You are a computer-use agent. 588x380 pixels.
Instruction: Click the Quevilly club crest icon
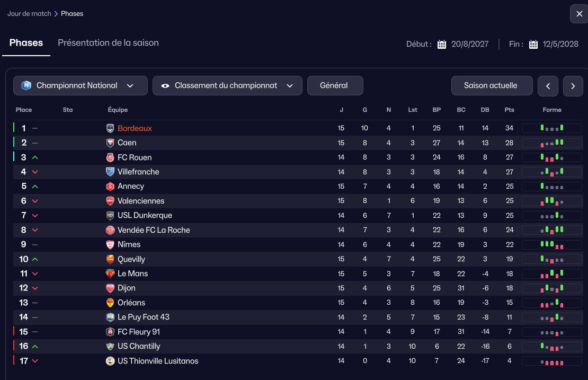(110, 259)
